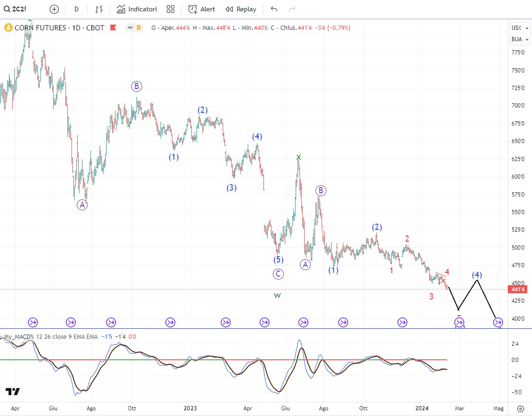Image resolution: width=532 pixels, height=416 pixels.
Task: Click the rollover marker near Mag 2024
Action: [x=498, y=322]
